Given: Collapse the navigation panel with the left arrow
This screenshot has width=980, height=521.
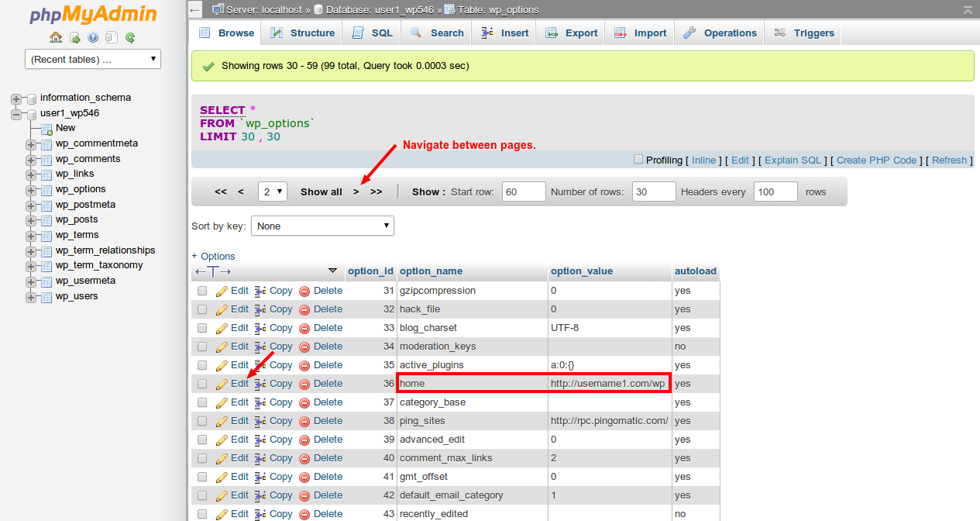Looking at the screenshot, I should point(194,9).
